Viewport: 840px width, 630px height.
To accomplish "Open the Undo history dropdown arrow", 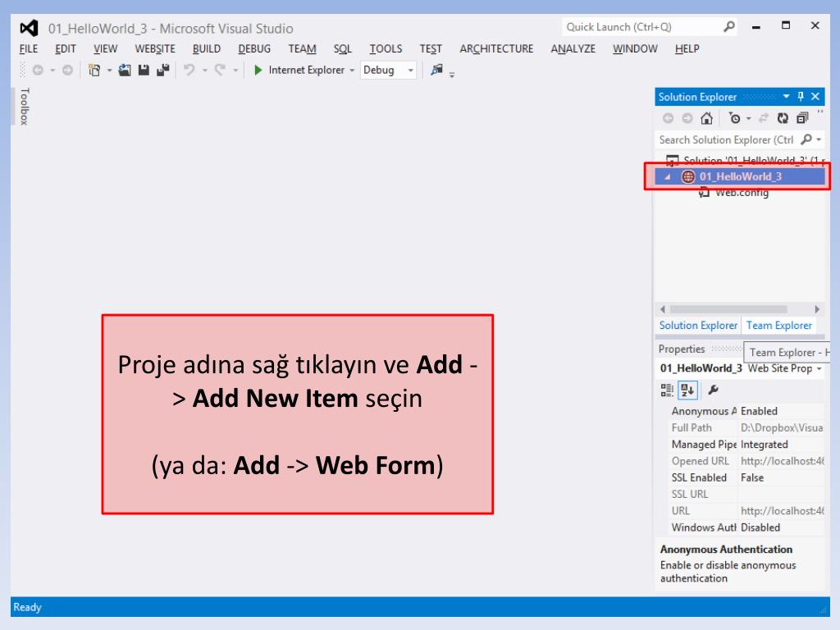I will (204, 71).
